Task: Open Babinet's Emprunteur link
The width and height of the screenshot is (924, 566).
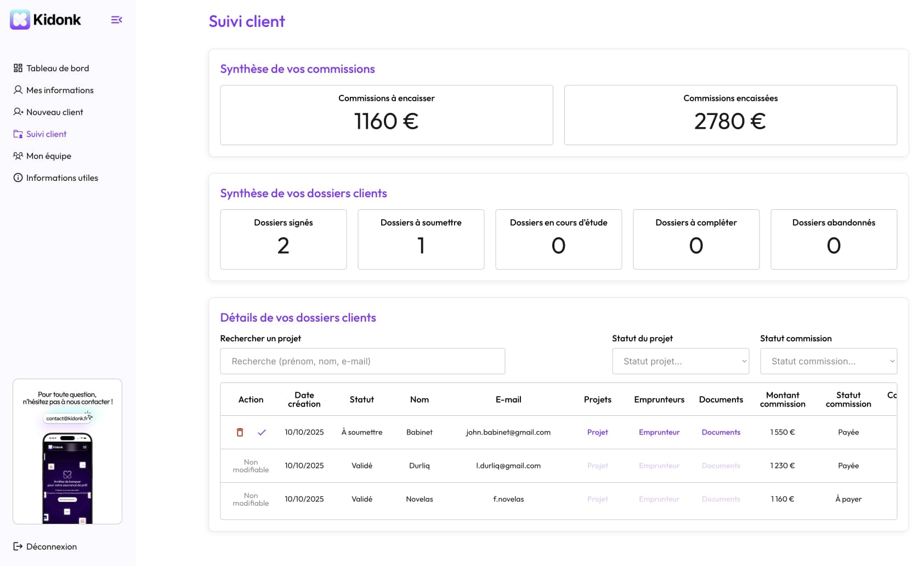Action: (x=659, y=432)
